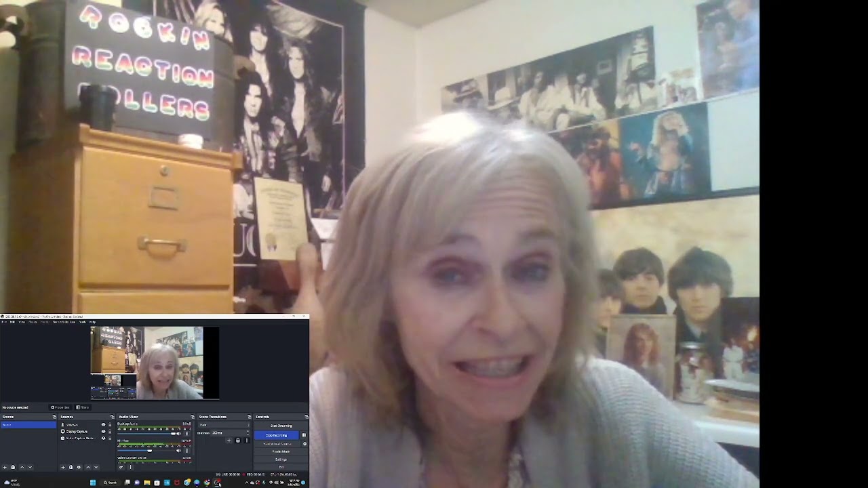
Task: Open virtual camera settings gear
Action: click(304, 444)
